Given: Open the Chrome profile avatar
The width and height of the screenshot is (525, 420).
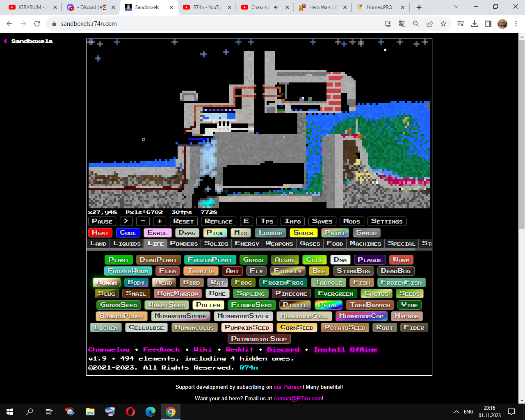Looking at the screenshot, I should coord(502,24).
